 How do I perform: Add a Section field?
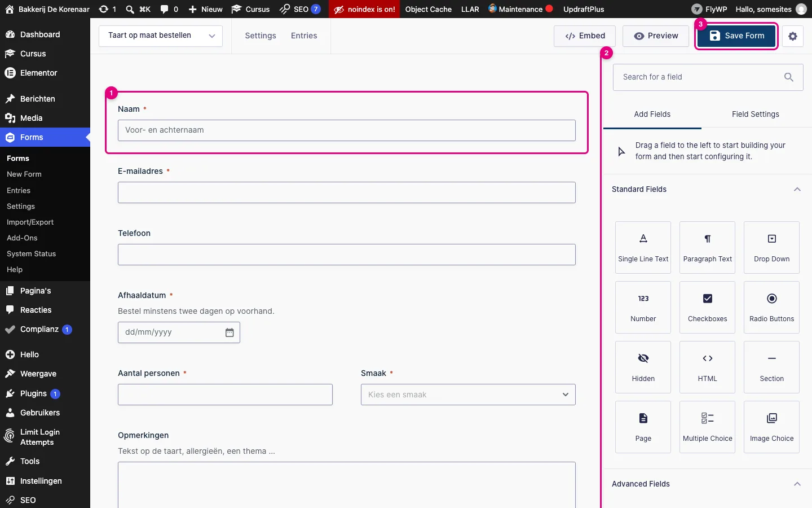point(772,367)
